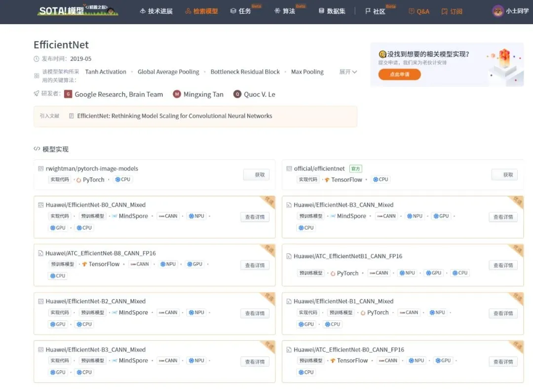View details of Huawei/ATC_EfficientNet-B8_CANN_FP16

tap(255, 265)
